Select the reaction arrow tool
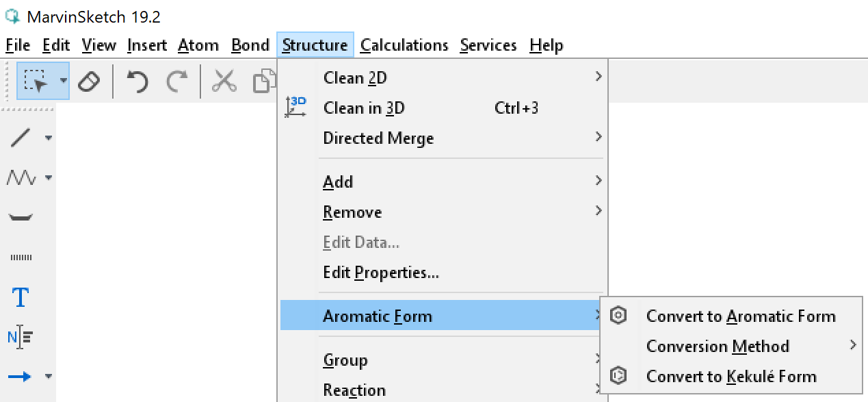The height and width of the screenshot is (402, 868). tap(21, 376)
